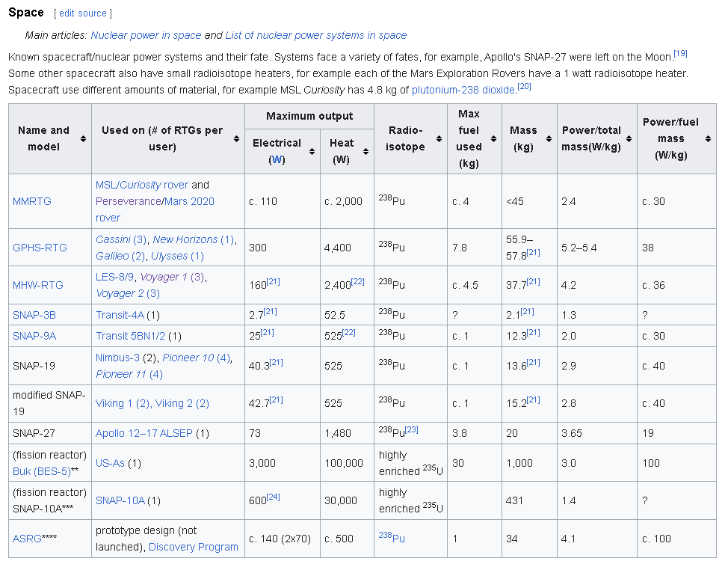This screenshot has width=728, height=564.
Task: Select the 'modified SNAP-19' name cell
Action: click(x=50, y=404)
